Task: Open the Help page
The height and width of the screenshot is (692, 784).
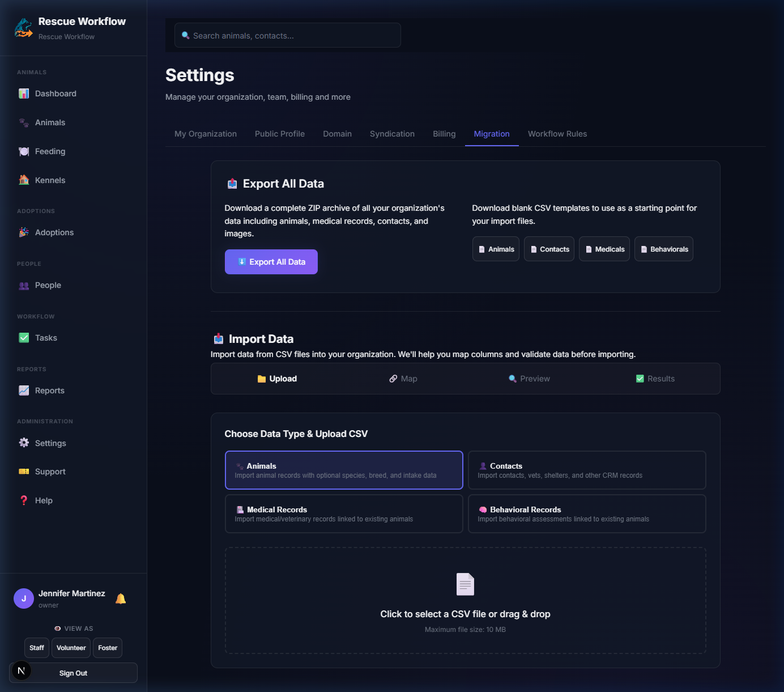Action: [44, 500]
